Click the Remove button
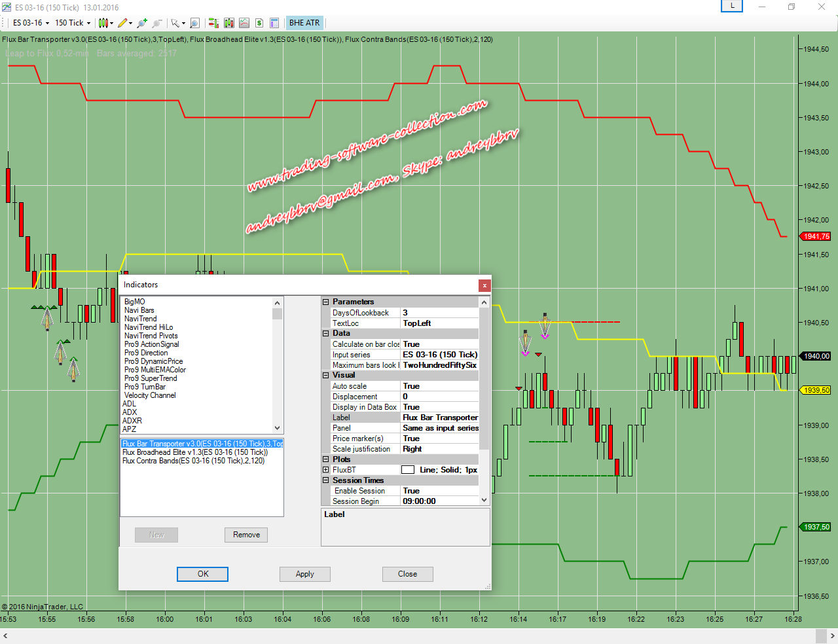Screen dimensions: 838x644 [246, 535]
